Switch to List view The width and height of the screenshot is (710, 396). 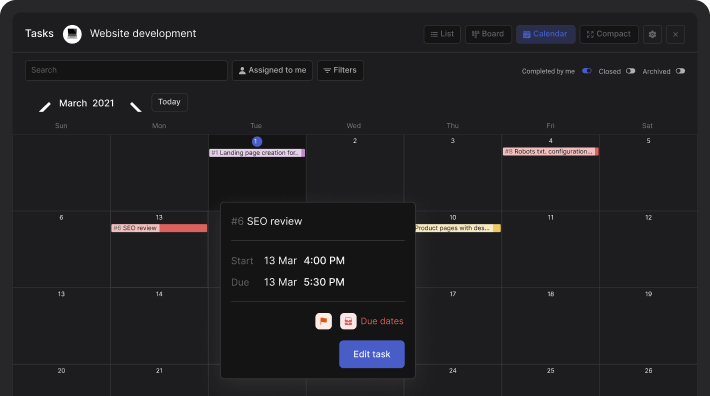point(442,34)
